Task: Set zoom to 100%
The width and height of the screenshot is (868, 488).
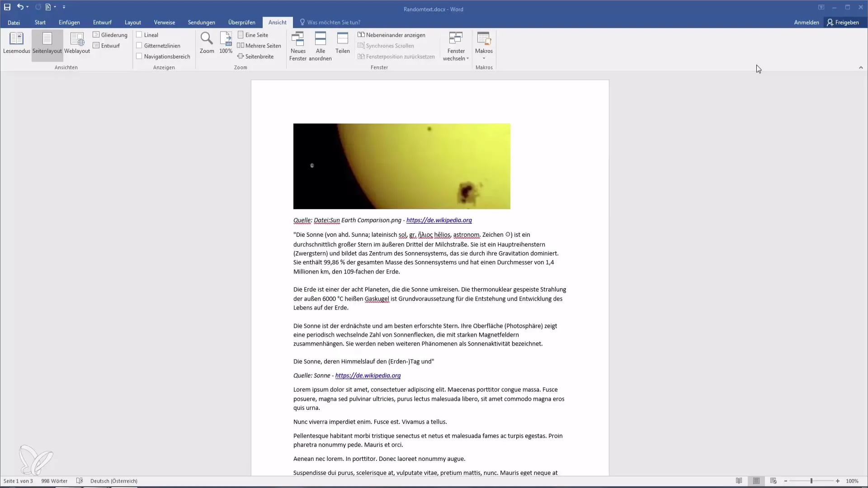Action: pos(226,43)
